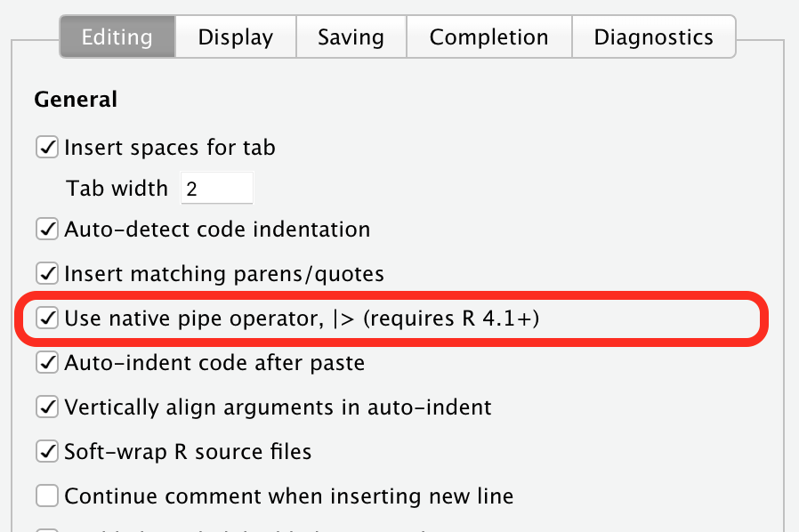Click inside the Tab width field

coord(216,188)
